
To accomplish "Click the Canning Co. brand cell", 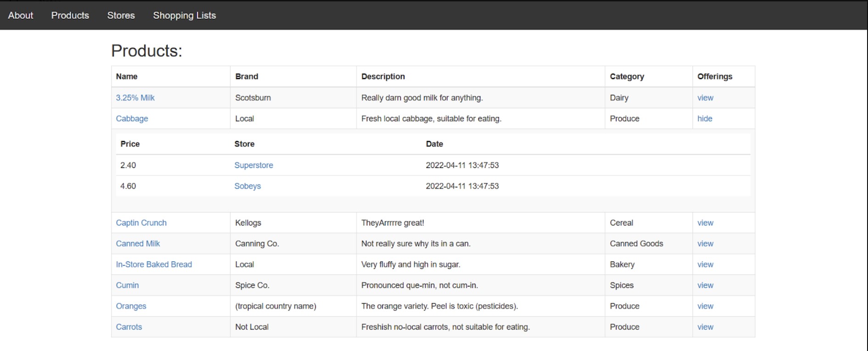I will tap(293, 244).
